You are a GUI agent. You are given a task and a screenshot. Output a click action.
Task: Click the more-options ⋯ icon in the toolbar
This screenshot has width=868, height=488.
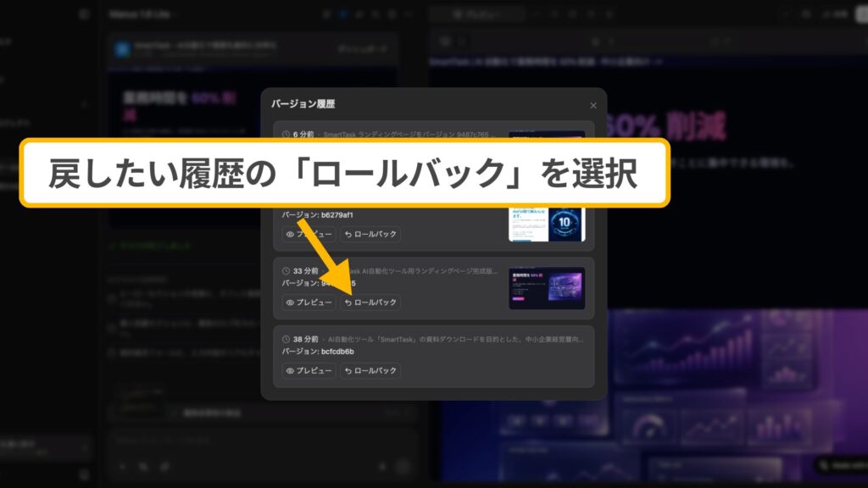tap(407, 13)
